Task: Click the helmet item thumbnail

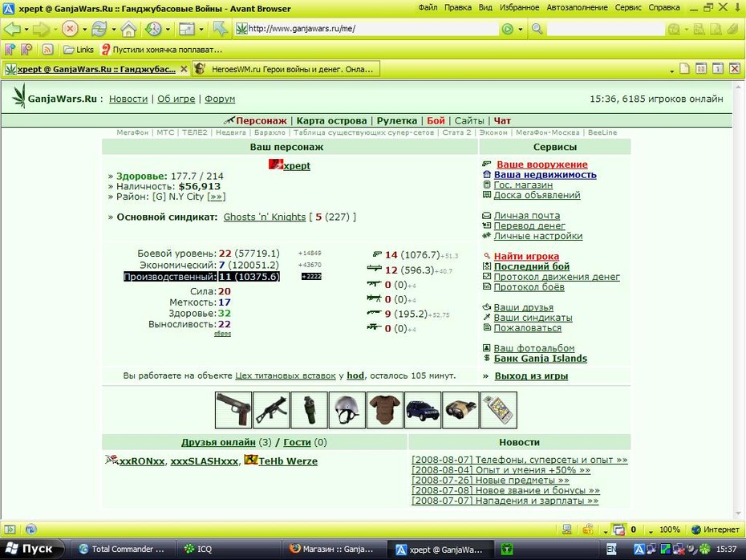Action: tap(347, 410)
